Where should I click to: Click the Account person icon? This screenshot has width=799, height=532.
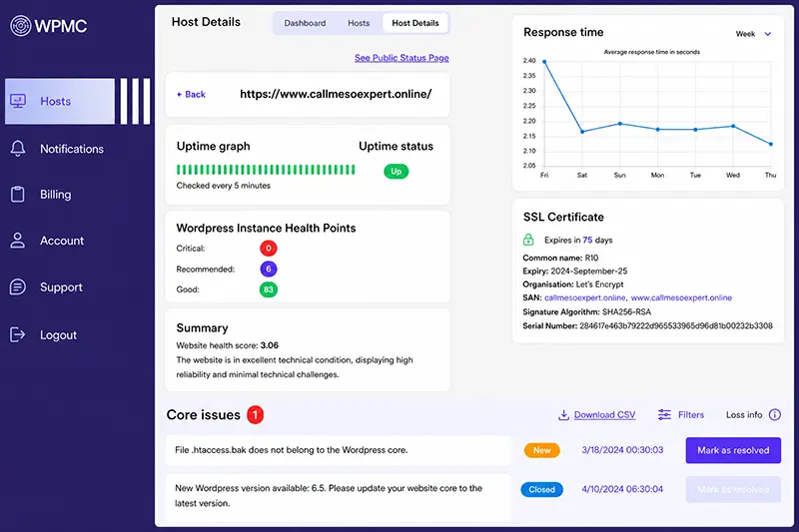click(x=18, y=241)
